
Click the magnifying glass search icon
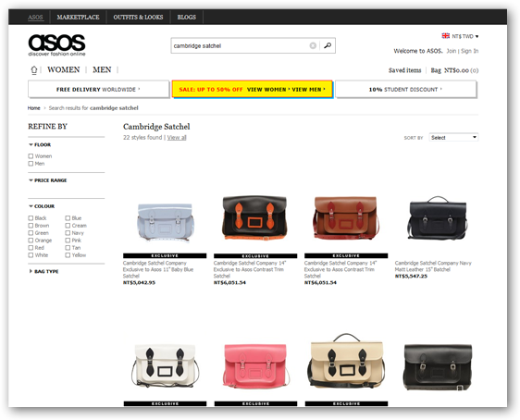tap(328, 45)
